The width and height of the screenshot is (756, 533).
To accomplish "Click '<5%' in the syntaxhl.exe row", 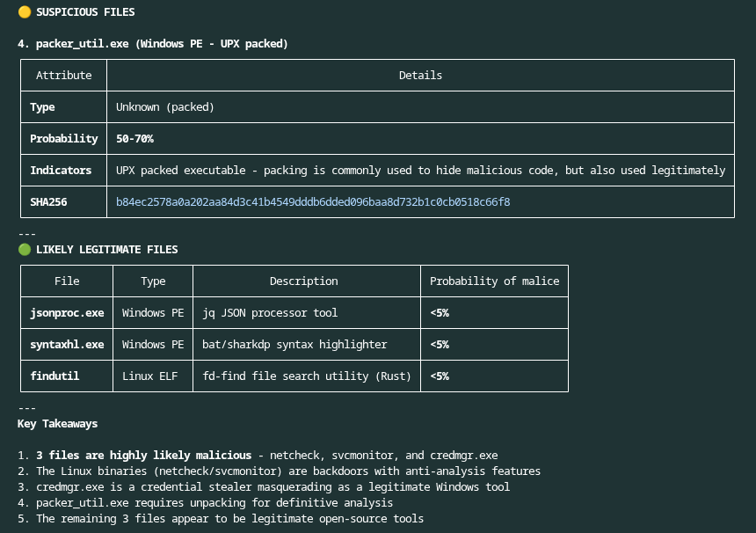I will pyautogui.click(x=440, y=345).
